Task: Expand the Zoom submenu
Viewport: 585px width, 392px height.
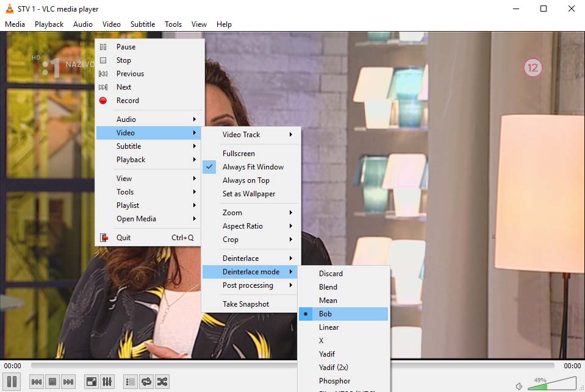Action: 249,213
